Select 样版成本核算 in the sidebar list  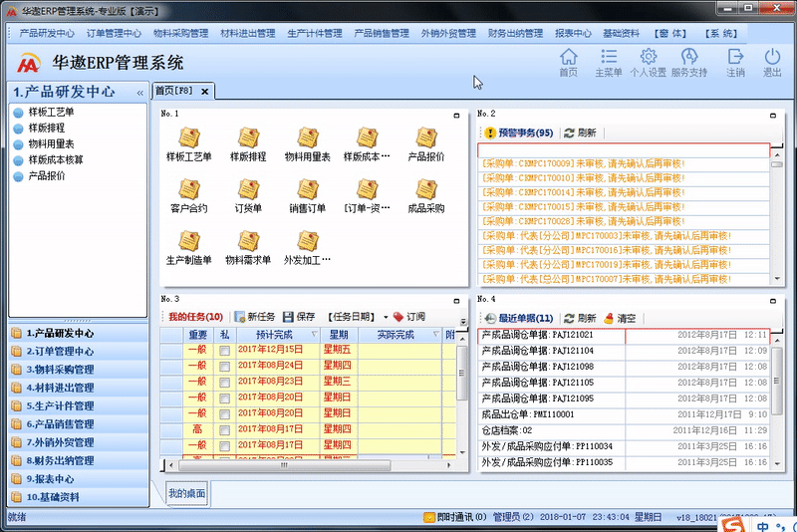click(x=56, y=160)
